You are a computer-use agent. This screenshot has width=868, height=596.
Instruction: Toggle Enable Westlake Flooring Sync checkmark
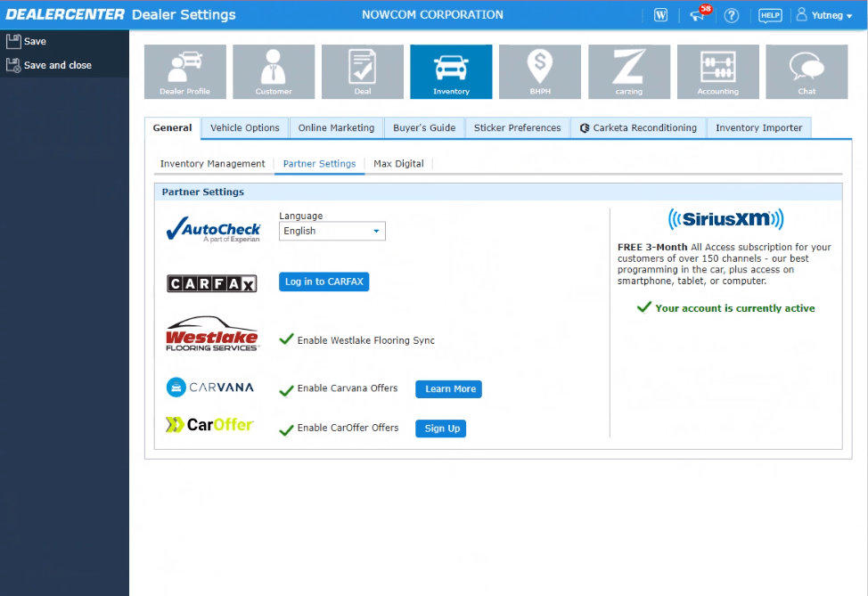click(x=286, y=339)
